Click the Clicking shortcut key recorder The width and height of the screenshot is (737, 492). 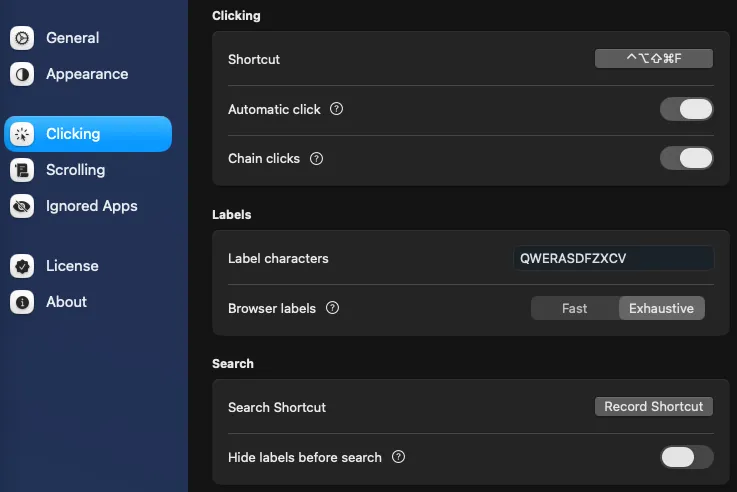[654, 59]
